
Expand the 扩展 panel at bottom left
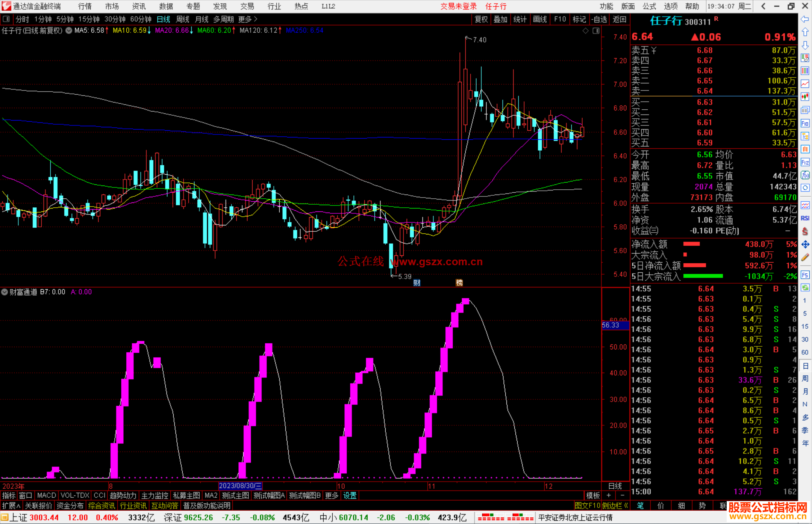[x=11, y=506]
